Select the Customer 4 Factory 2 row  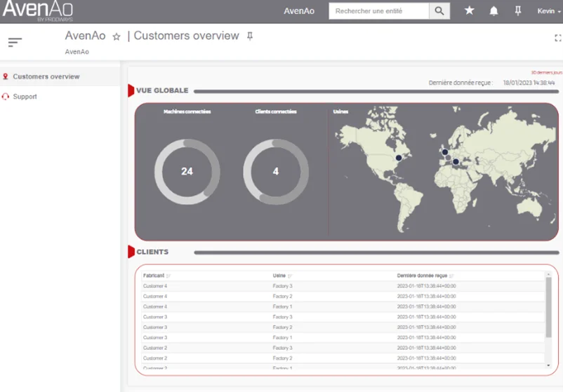[343, 296]
